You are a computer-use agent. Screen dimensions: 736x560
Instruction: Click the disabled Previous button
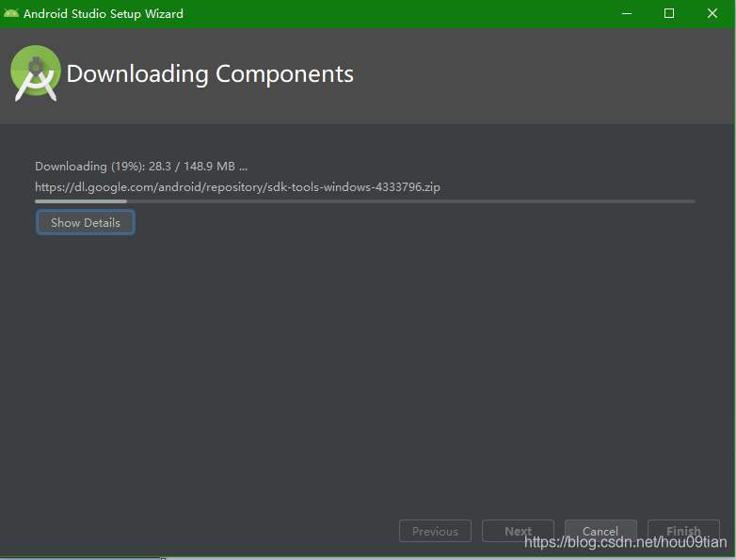click(435, 531)
